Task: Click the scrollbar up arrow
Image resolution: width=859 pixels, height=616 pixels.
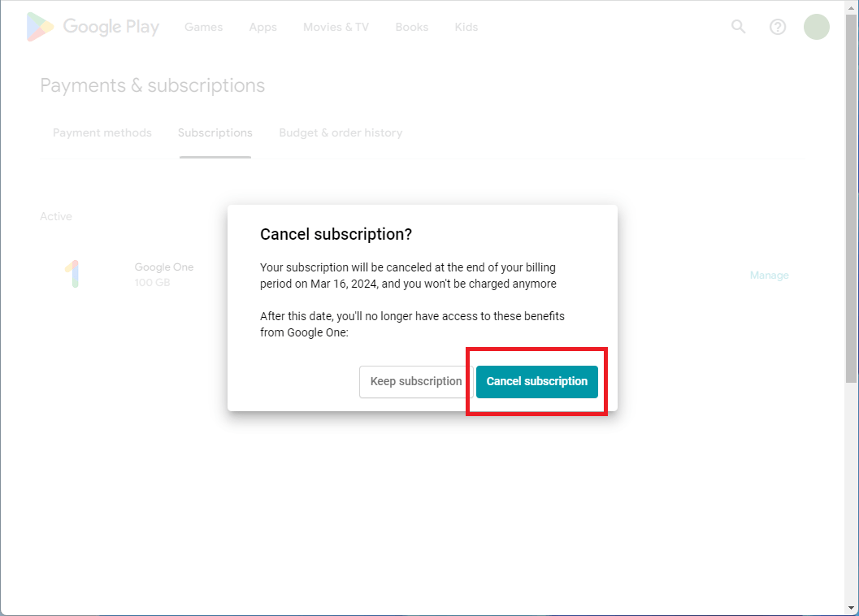Action: click(850, 7)
